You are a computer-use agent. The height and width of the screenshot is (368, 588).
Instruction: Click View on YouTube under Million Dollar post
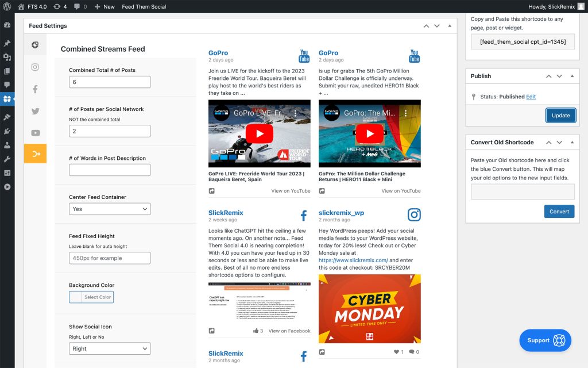pyautogui.click(x=401, y=191)
